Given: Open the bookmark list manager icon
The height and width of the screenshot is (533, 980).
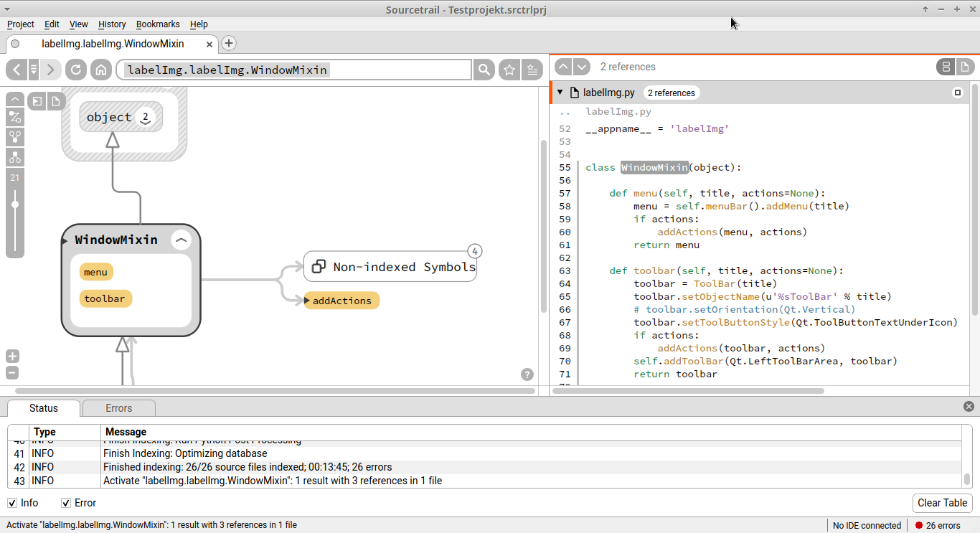Looking at the screenshot, I should click(532, 70).
